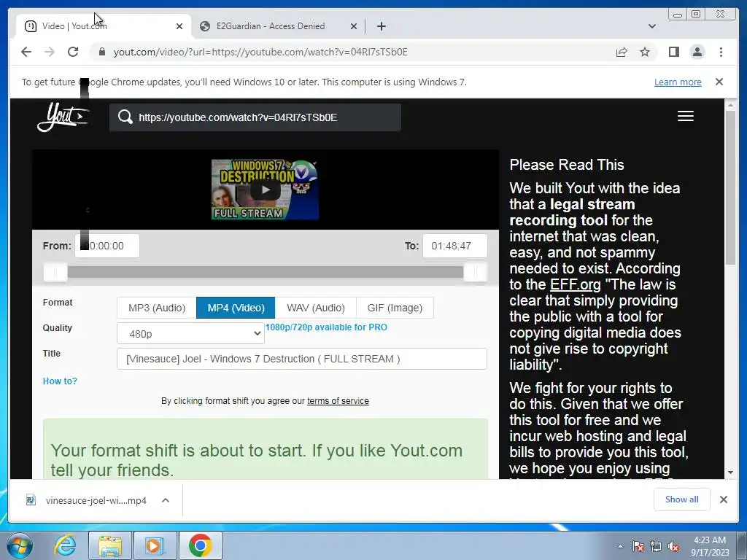Open the Chrome side panel icon
This screenshot has width=747, height=560.
673,52
